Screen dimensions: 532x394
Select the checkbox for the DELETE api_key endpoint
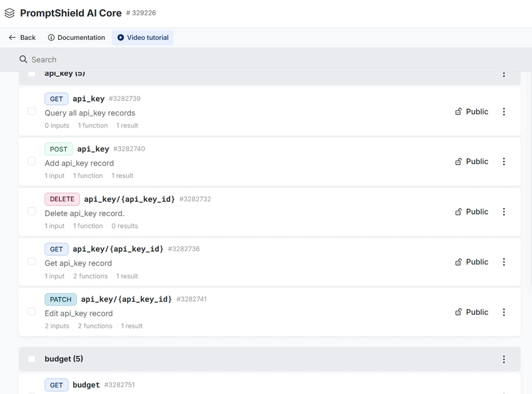pos(31,211)
